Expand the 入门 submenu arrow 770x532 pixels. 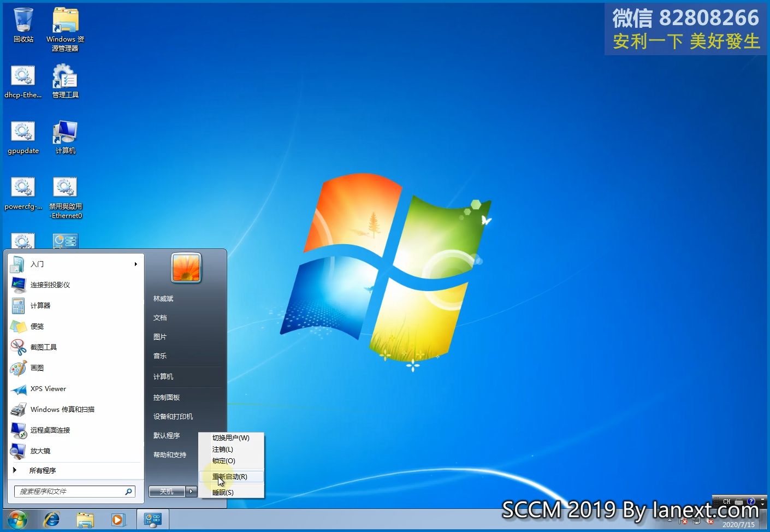pyautogui.click(x=135, y=264)
